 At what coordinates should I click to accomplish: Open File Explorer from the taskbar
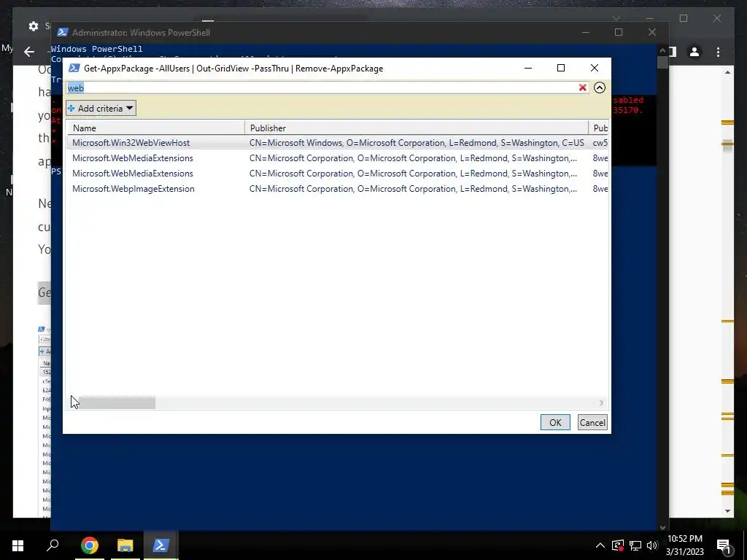[125, 545]
